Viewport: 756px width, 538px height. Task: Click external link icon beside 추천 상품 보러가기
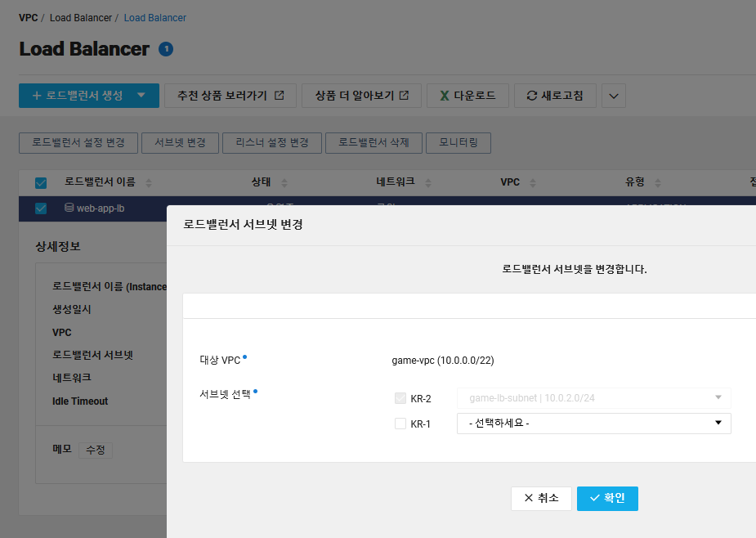coord(280,96)
